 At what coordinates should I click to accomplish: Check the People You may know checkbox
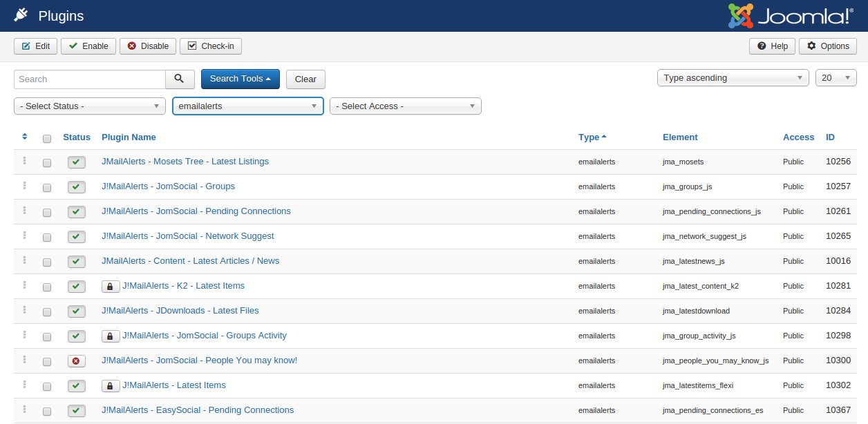[x=47, y=363]
